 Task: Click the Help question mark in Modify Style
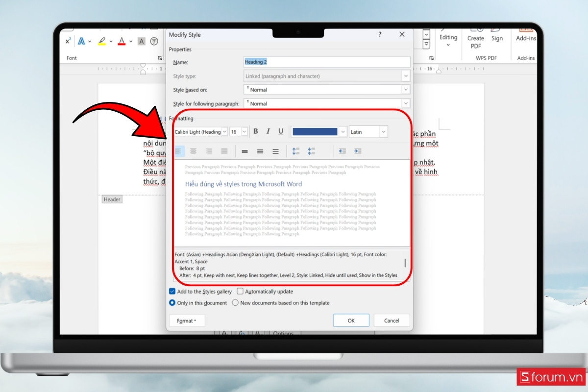click(x=380, y=35)
